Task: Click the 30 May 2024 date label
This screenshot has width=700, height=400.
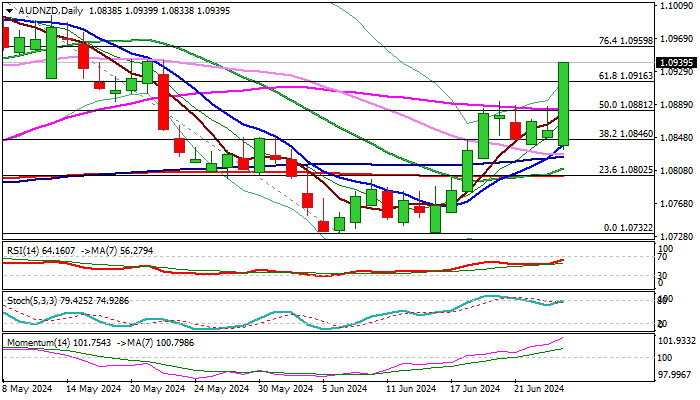Action: [x=286, y=389]
